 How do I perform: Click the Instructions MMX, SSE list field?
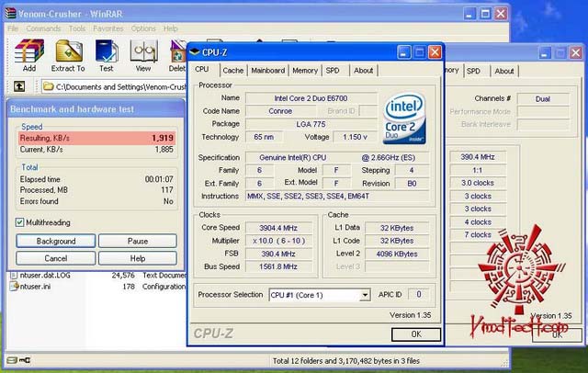[337, 196]
